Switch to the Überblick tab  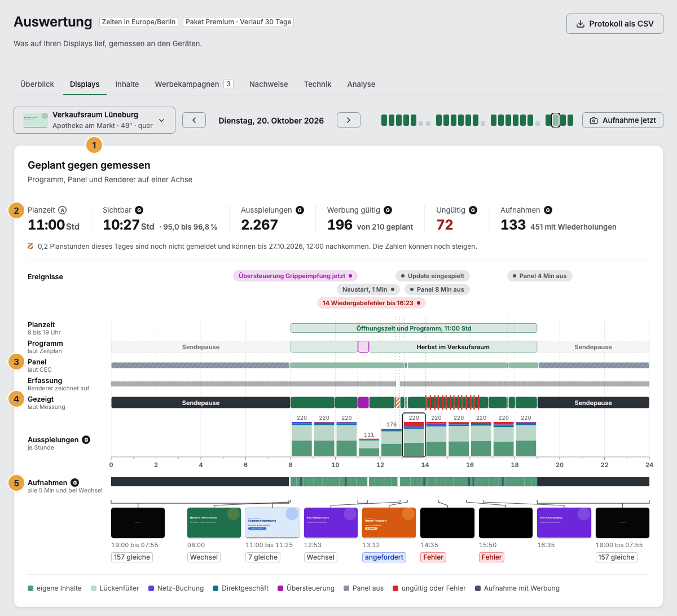click(37, 84)
